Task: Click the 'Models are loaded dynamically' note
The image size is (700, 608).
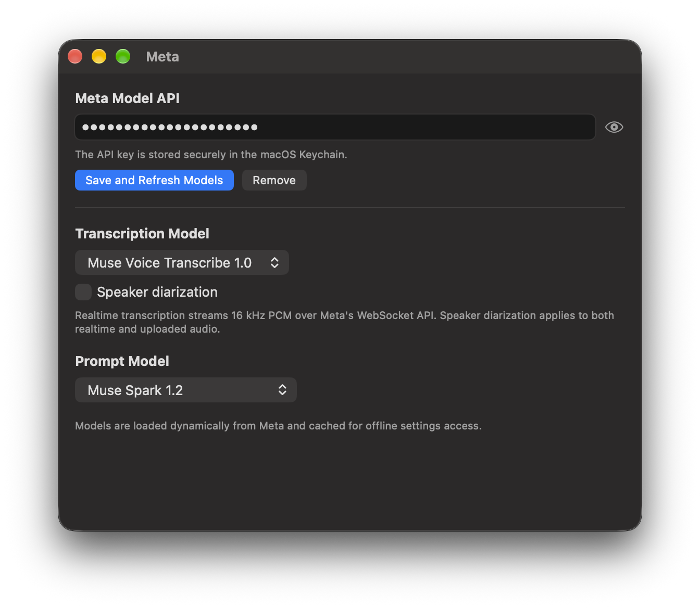Action: pos(278,426)
